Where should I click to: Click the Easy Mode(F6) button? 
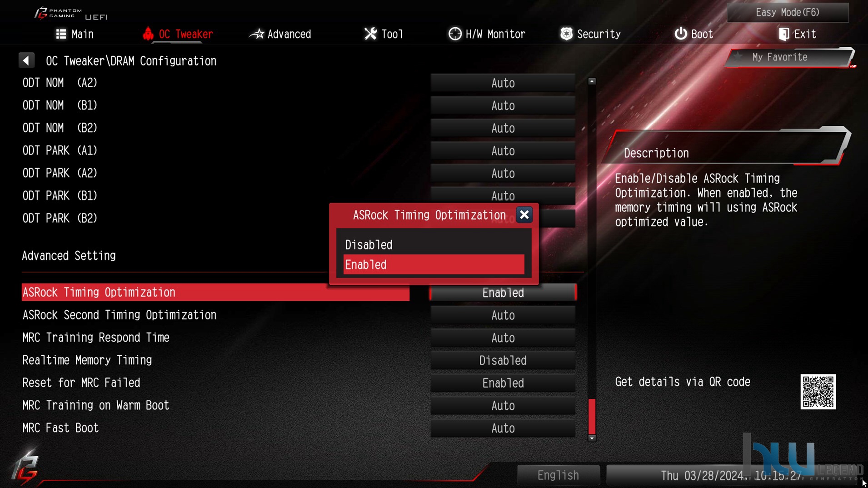pyautogui.click(x=788, y=12)
